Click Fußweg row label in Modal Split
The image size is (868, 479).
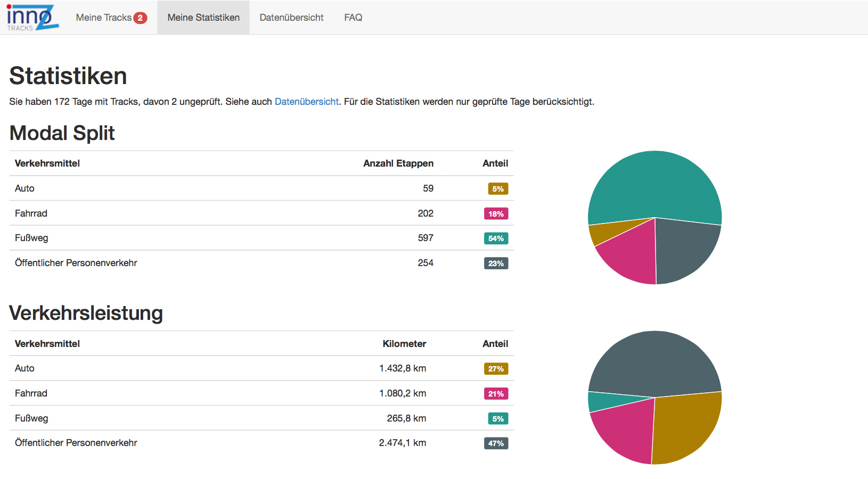(x=31, y=238)
